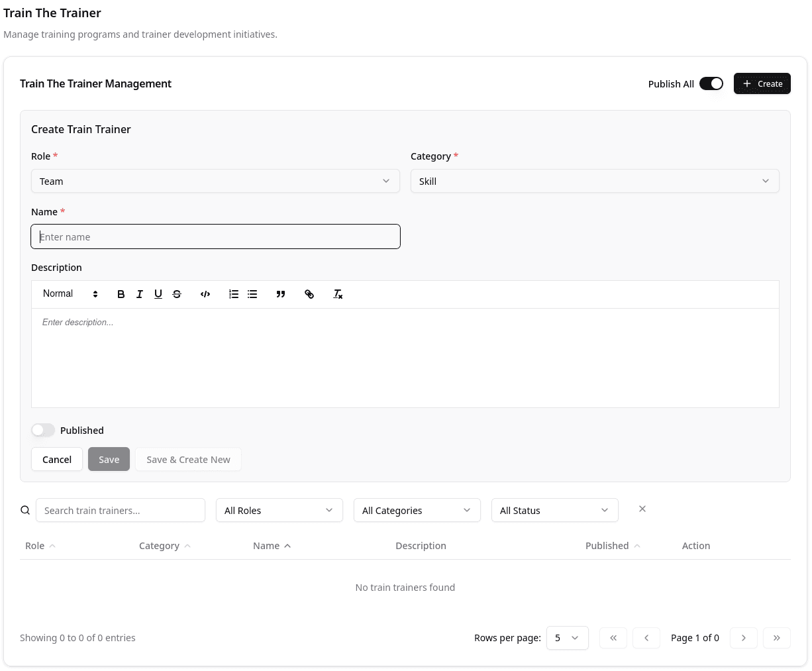The width and height of the screenshot is (812, 671).
Task: Change rows per page dropdown
Action: click(x=568, y=638)
